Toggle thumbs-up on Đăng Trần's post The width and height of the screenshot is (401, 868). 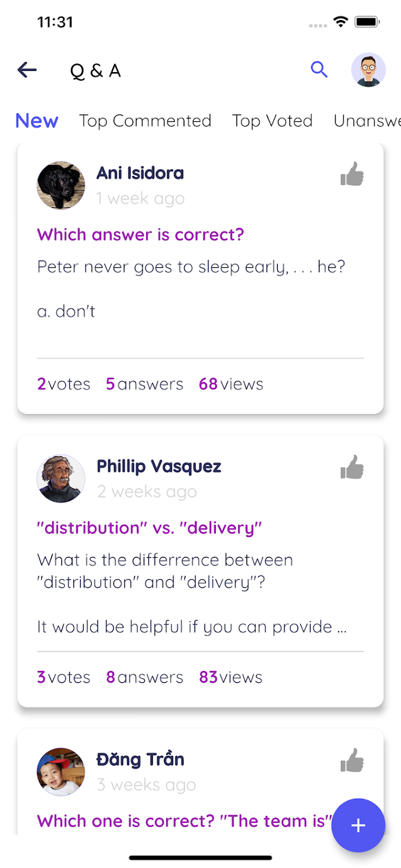point(352,760)
